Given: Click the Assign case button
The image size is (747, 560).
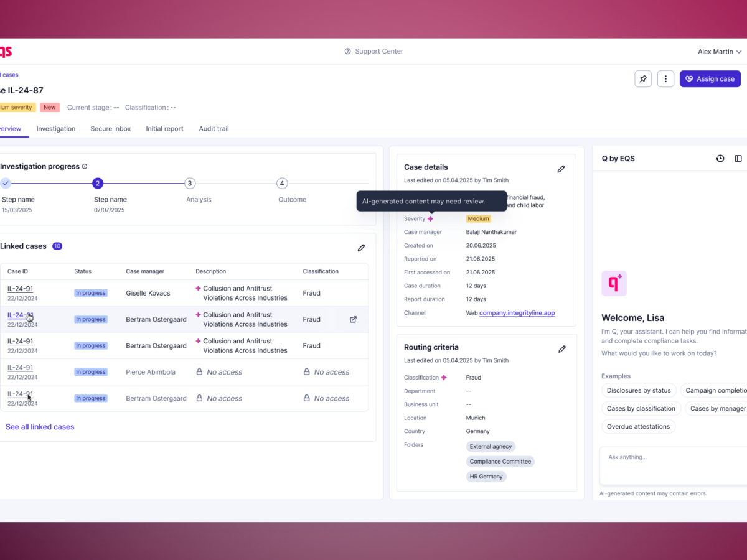Looking at the screenshot, I should tap(710, 79).
